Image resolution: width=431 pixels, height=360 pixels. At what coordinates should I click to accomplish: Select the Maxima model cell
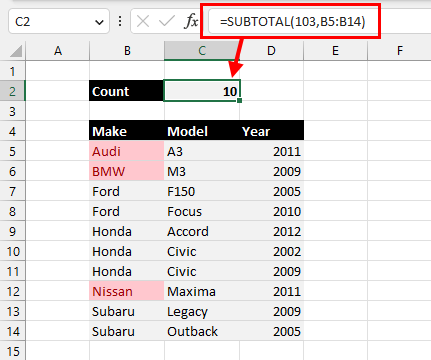[x=202, y=291]
